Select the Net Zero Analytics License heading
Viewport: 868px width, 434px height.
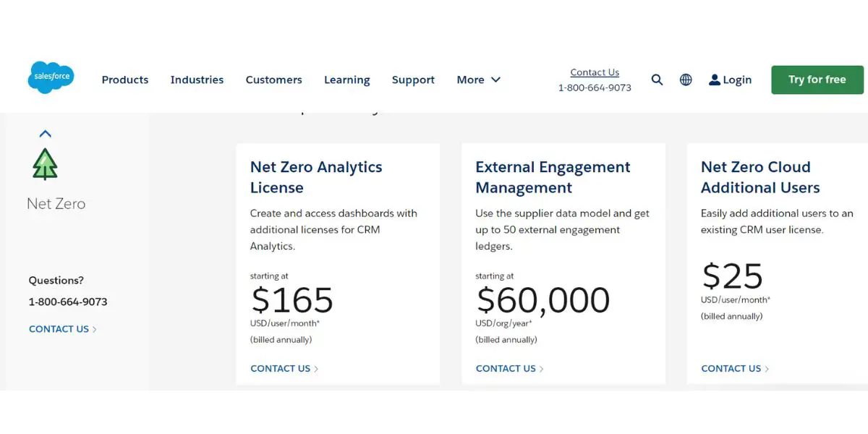coord(316,177)
